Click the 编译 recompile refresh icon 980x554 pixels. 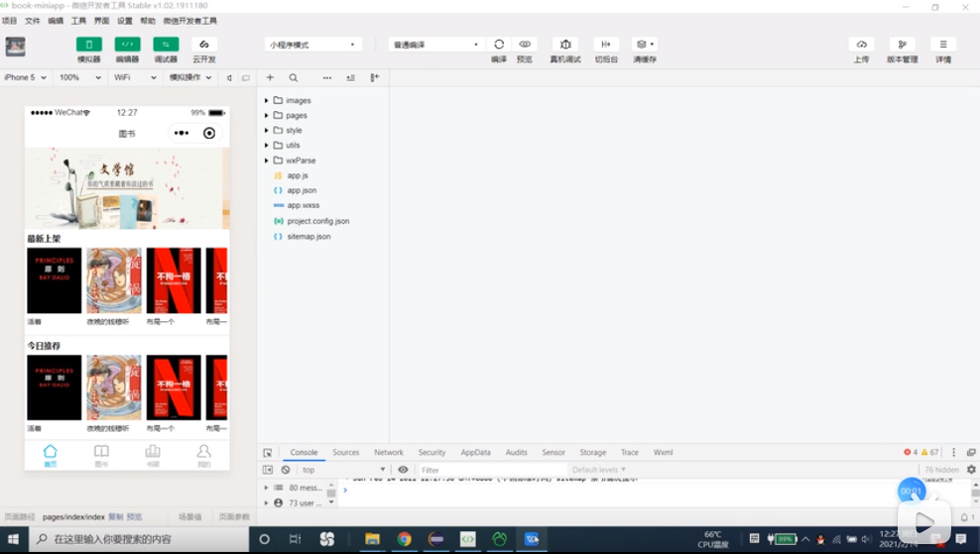[499, 45]
